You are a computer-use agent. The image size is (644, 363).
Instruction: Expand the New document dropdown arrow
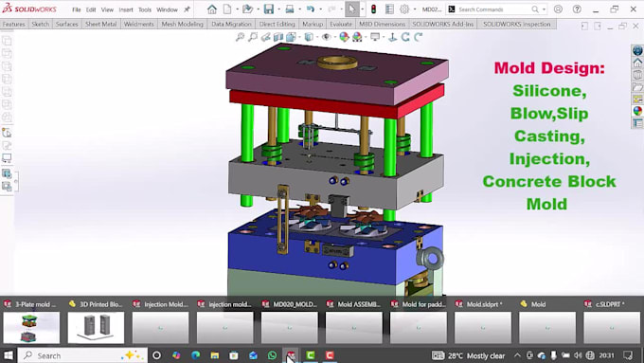click(237, 9)
